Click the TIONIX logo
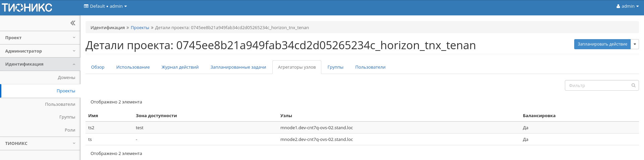 [x=27, y=7]
